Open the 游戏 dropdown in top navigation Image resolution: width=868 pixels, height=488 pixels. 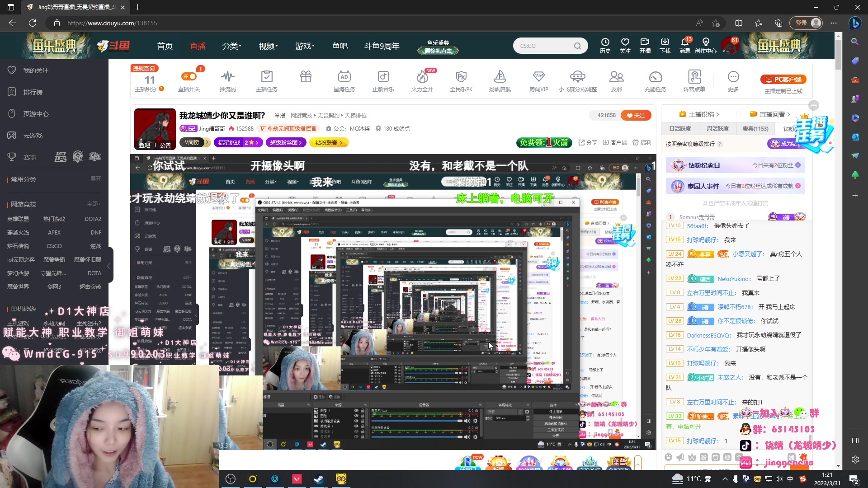[305, 46]
